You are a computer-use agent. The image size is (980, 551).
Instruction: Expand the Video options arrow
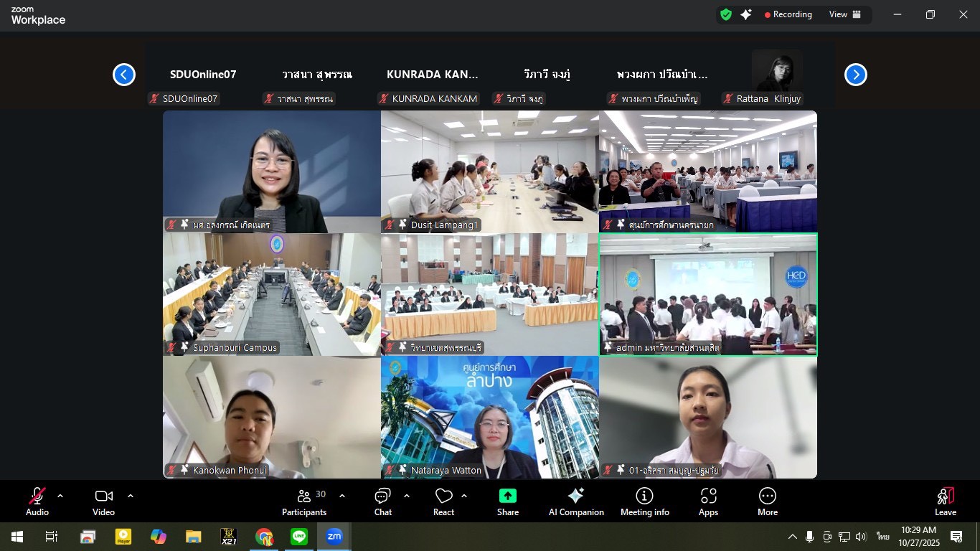point(131,496)
